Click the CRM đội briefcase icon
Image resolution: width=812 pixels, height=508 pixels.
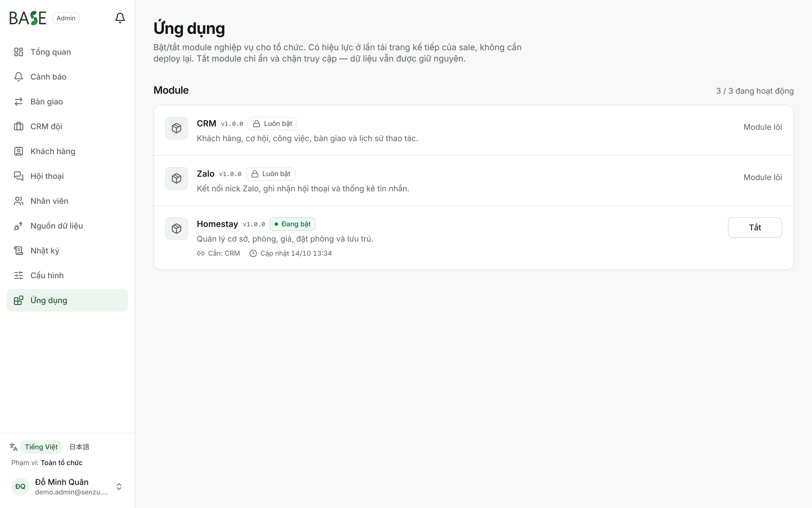(18, 126)
